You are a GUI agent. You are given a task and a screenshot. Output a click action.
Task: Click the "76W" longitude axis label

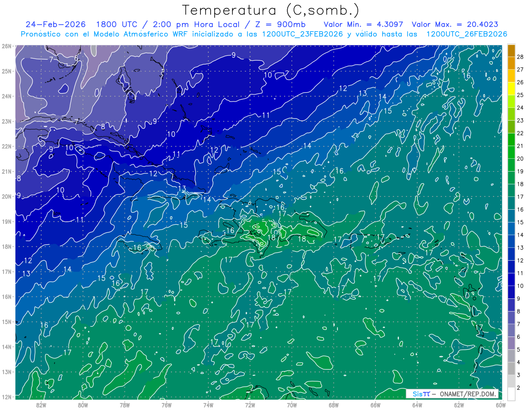tap(166, 405)
